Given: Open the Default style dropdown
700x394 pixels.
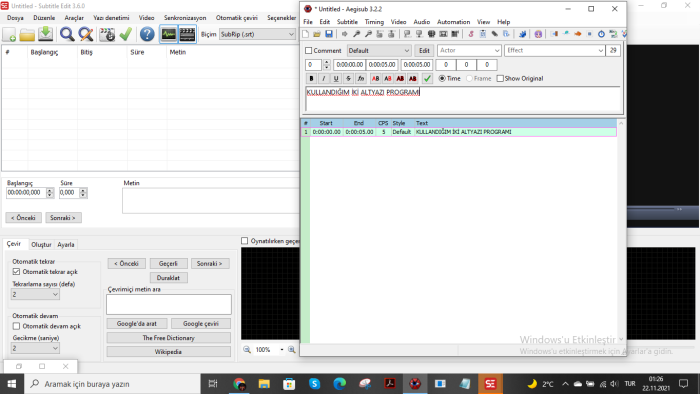Looking at the screenshot, I should coord(379,51).
